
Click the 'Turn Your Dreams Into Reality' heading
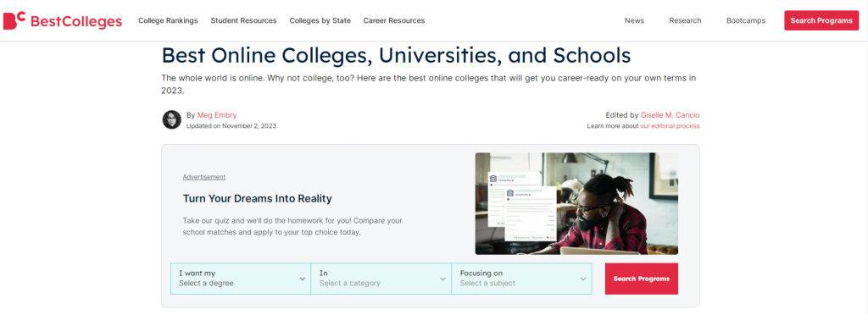(258, 198)
